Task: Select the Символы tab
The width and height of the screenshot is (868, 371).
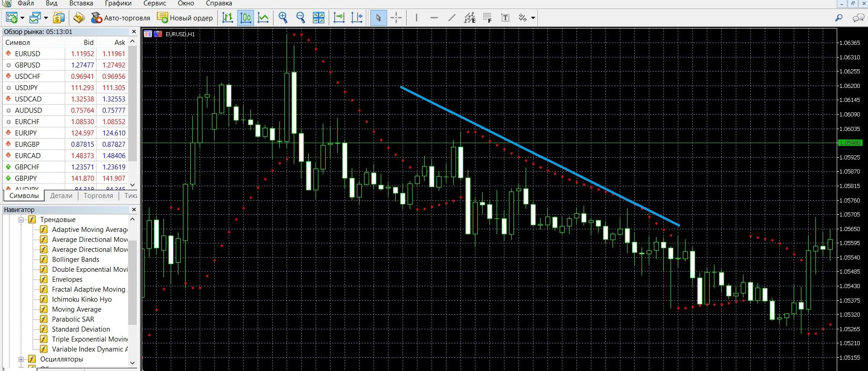Action: coord(24,196)
